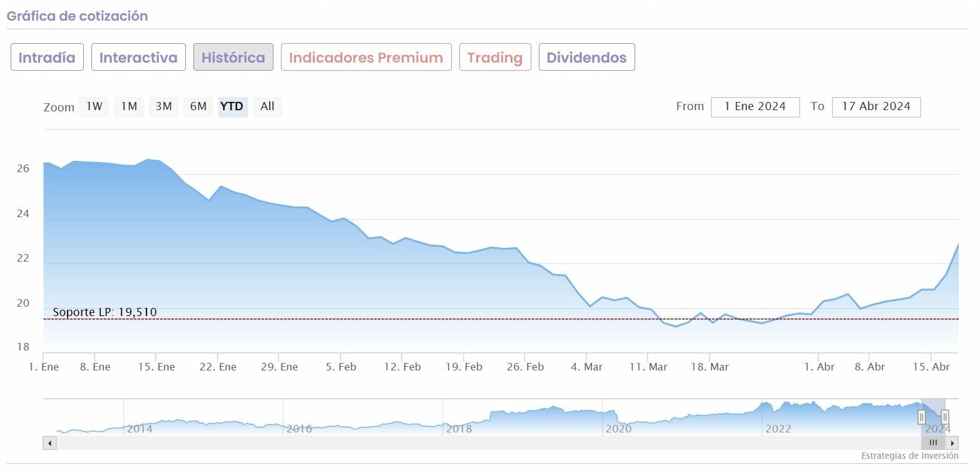Viewport: 980px width, 475px height.
Task: Click the left navigator range handle
Action: click(921, 416)
